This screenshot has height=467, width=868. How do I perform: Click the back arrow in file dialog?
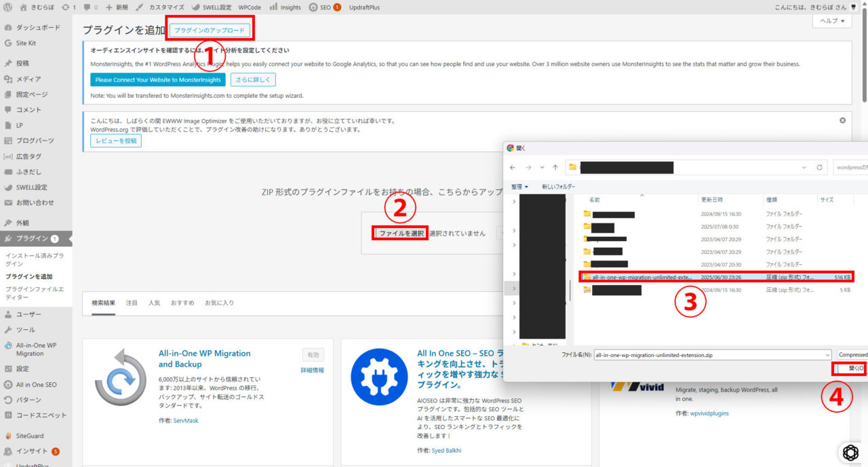pos(513,167)
